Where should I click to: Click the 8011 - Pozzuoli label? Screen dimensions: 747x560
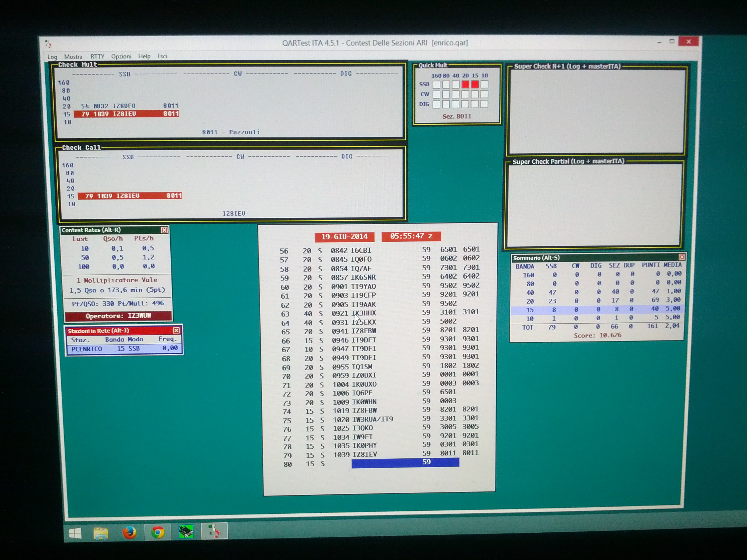231,132
